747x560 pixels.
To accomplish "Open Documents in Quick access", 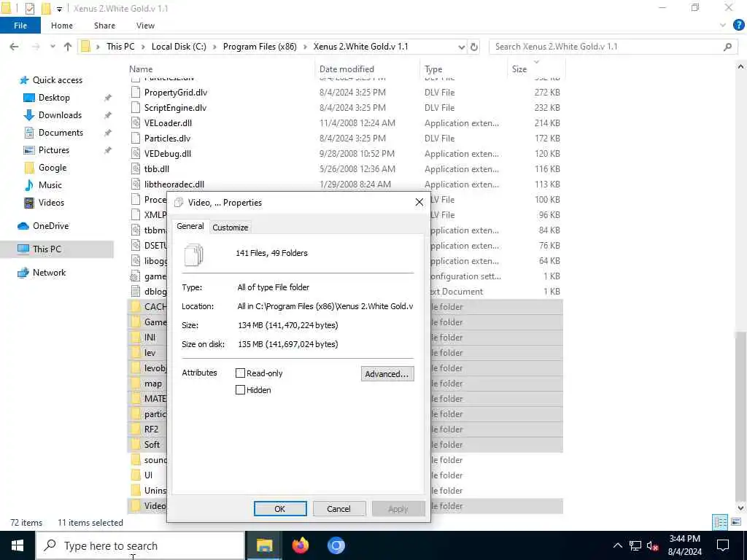I will [61, 133].
